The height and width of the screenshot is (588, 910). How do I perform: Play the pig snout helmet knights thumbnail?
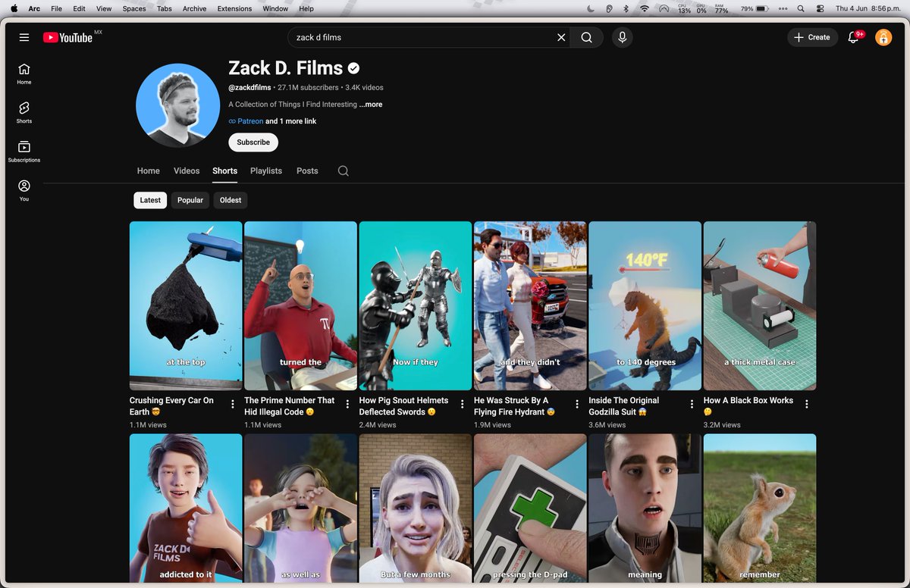click(416, 306)
